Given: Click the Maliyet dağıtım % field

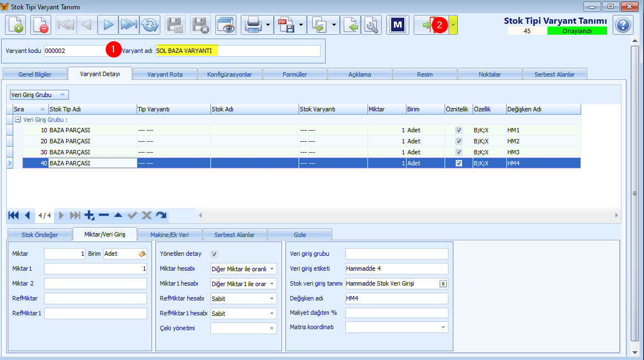Looking at the screenshot, I should 397,313.
